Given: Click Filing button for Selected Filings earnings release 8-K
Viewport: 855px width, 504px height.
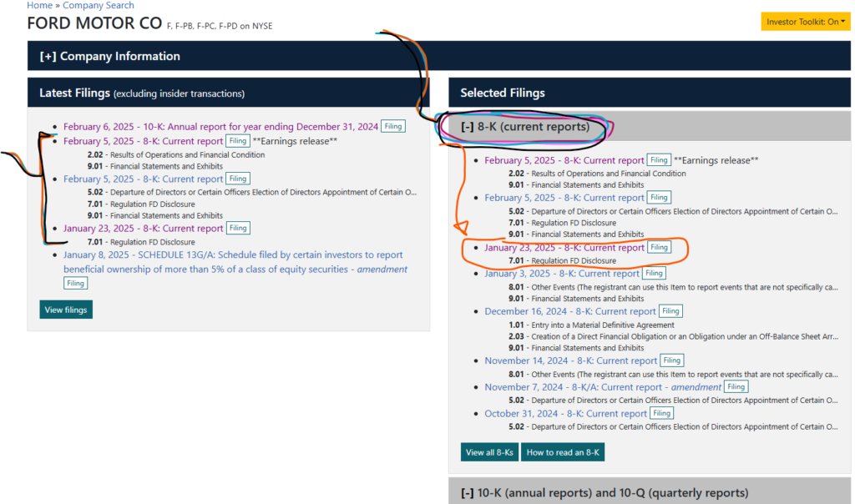Looking at the screenshot, I should point(659,160).
